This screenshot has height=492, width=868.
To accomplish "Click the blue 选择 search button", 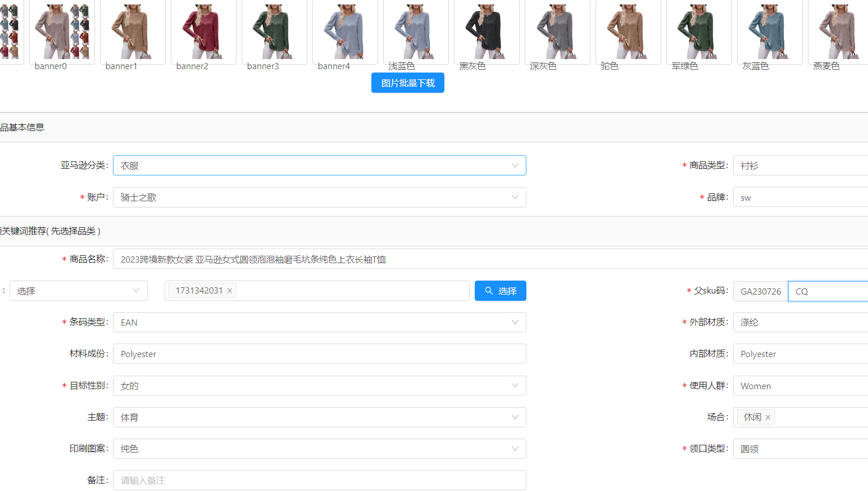I will point(500,291).
